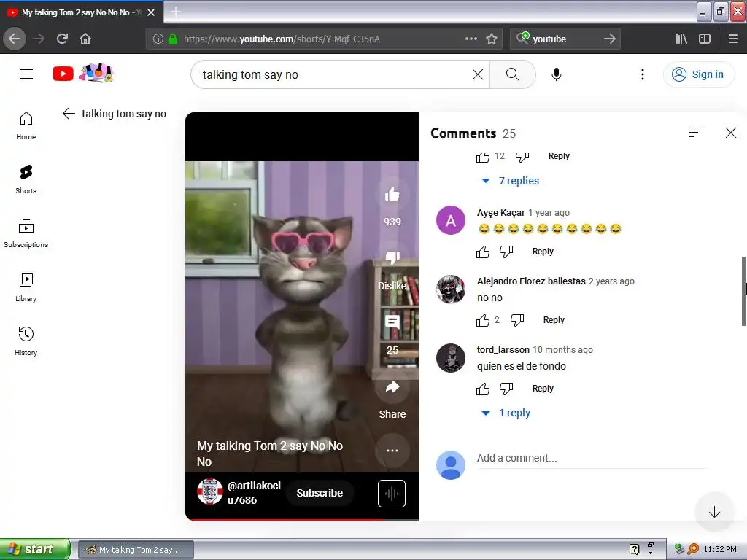Screen dimensions: 747x560
Task: Like Ayşe Kaçar's comment
Action: 483,252
